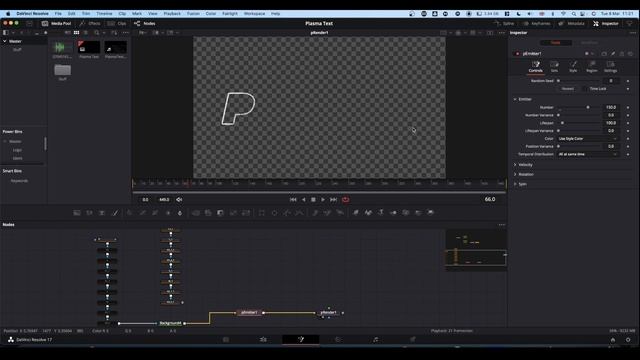Toggle the Media Pool panel

pyautogui.click(x=56, y=23)
